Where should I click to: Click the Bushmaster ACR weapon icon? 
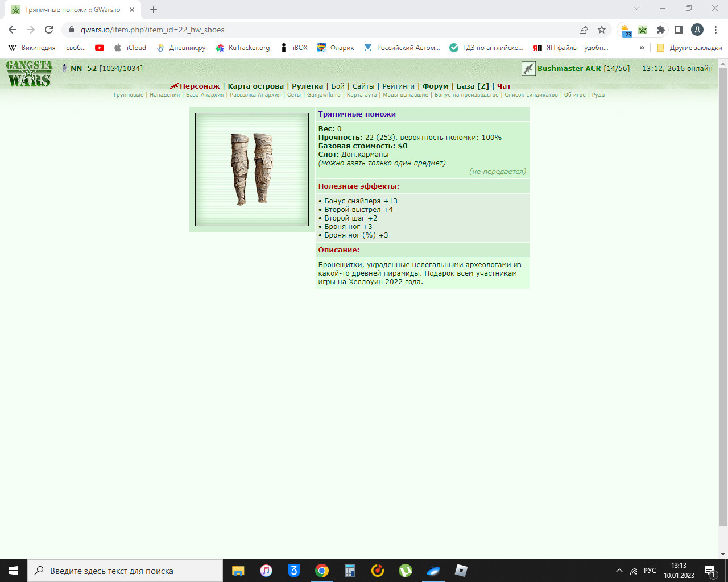pyautogui.click(x=528, y=69)
